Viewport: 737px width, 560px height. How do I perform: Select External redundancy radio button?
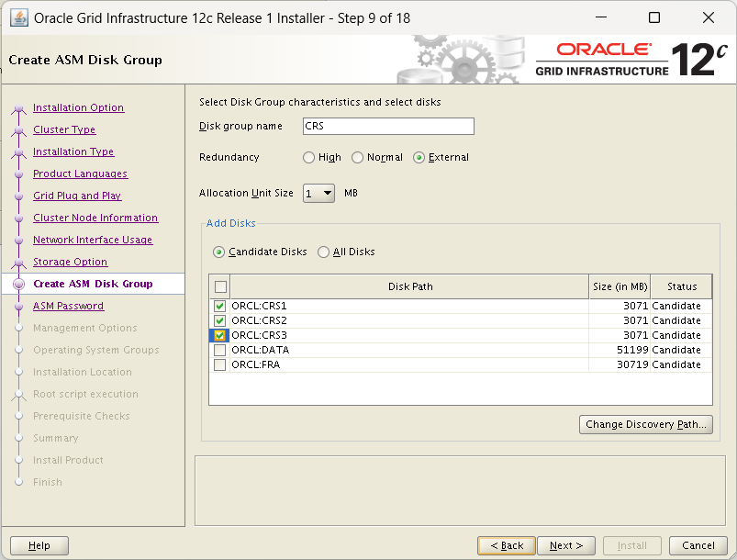coord(419,158)
